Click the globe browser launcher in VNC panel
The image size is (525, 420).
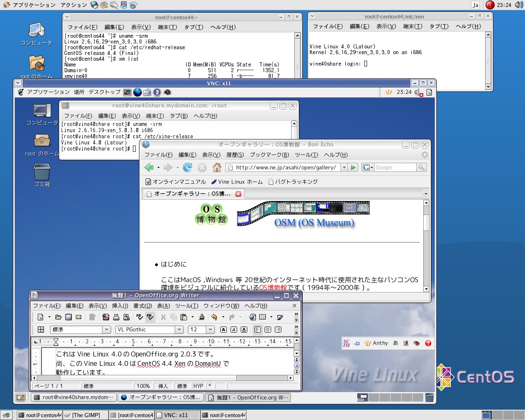point(137,92)
